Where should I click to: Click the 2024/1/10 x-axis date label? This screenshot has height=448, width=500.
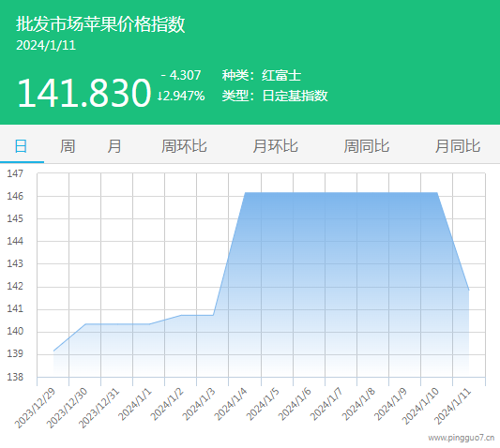[420, 406]
